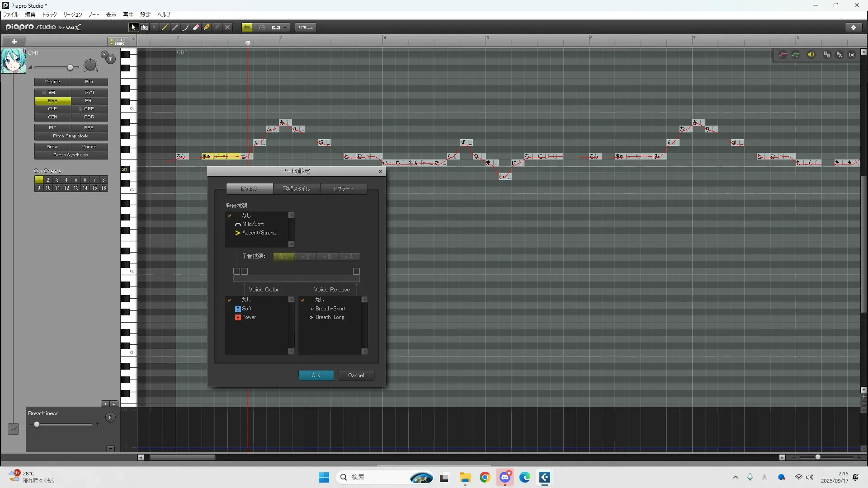Open the 1/8 quantize dropdown
This screenshot has width=868, height=488.
(285, 28)
